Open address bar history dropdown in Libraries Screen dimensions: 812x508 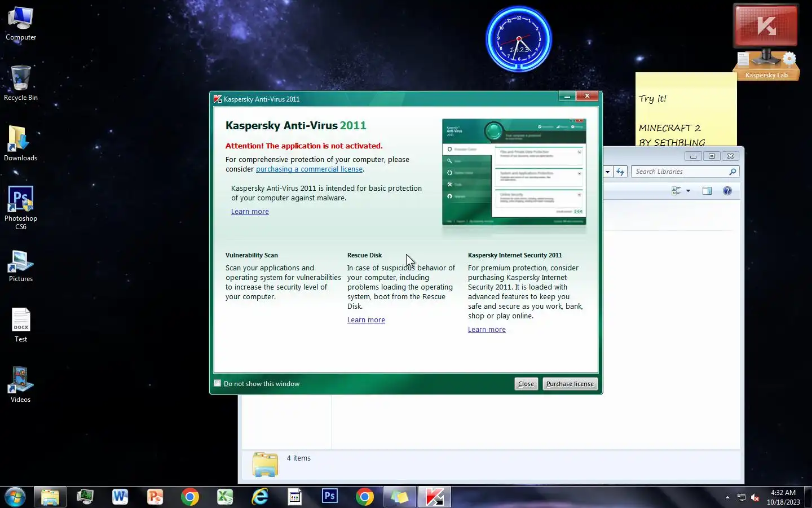607,172
